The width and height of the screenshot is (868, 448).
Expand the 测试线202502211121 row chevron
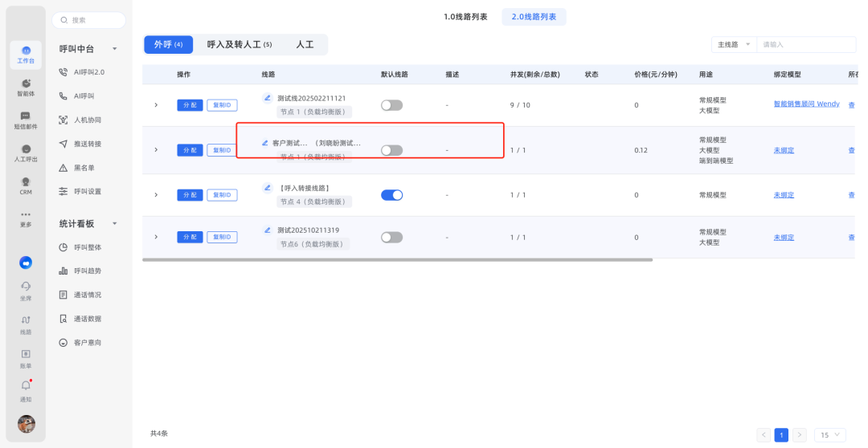pos(156,105)
